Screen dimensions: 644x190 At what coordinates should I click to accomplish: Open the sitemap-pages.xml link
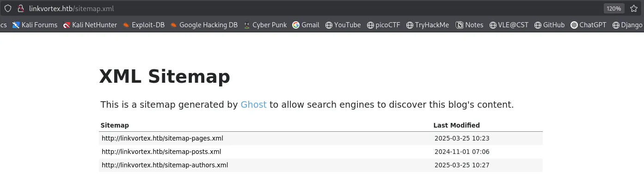click(x=162, y=138)
